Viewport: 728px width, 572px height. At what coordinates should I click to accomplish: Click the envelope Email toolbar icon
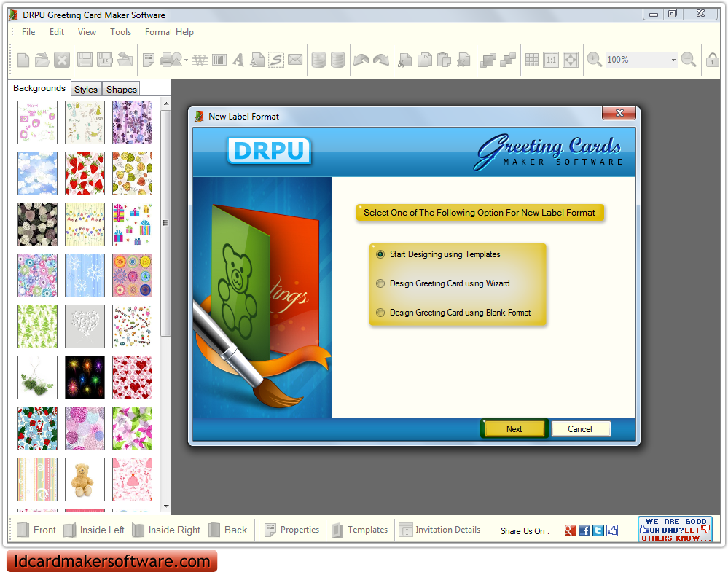295,60
